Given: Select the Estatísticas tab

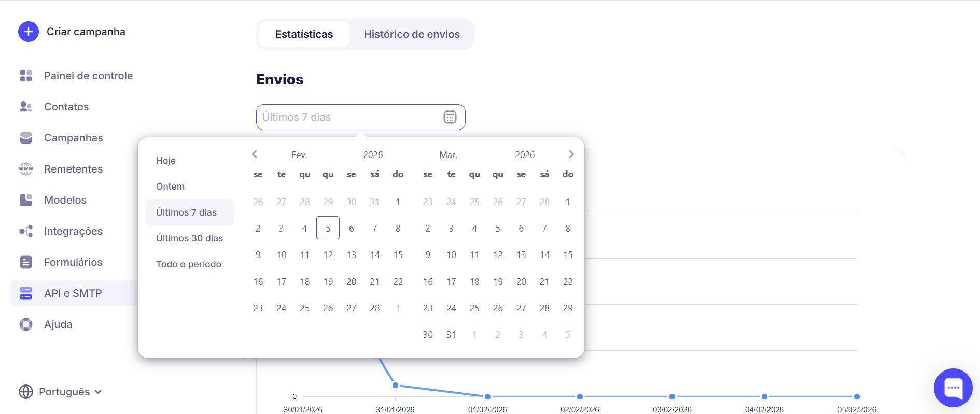Looking at the screenshot, I should pos(304,34).
